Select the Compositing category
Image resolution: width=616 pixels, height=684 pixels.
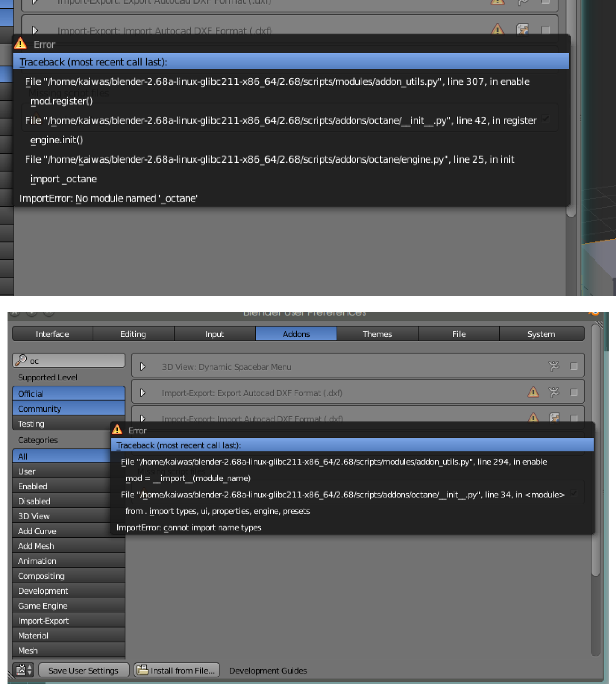tap(69, 576)
